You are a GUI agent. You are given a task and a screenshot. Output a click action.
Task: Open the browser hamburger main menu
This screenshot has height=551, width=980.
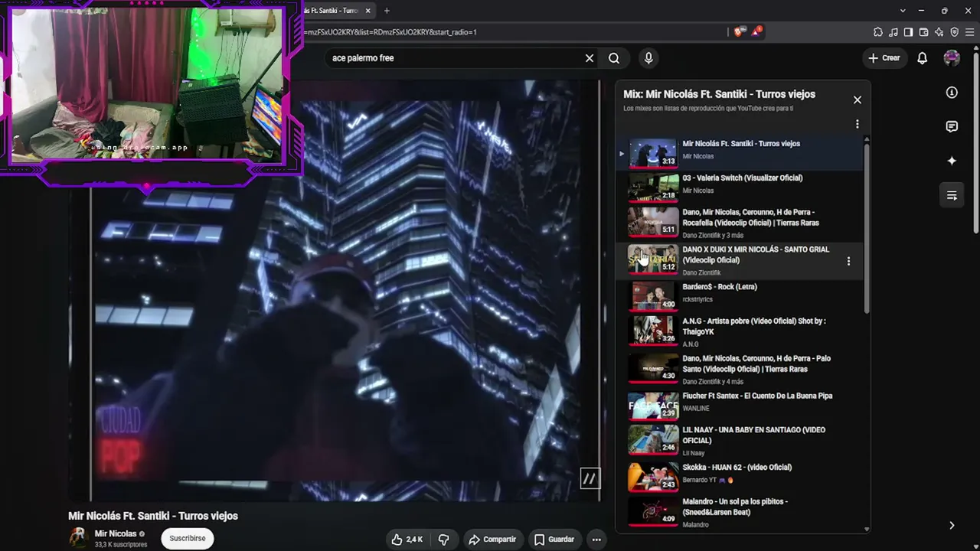coord(970,32)
